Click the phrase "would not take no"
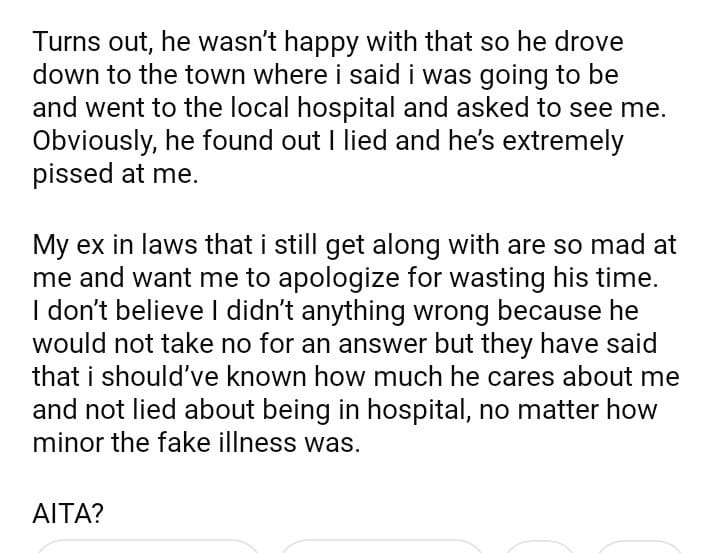Viewport: 720px width, 553px height. point(143,342)
